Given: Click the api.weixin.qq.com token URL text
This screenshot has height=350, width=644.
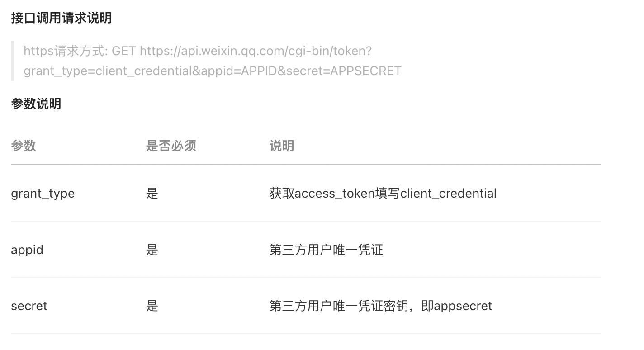Looking at the screenshot, I should click(256, 51).
